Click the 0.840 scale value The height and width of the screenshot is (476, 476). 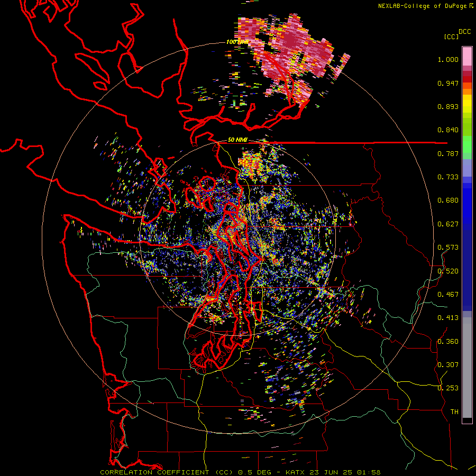point(448,130)
